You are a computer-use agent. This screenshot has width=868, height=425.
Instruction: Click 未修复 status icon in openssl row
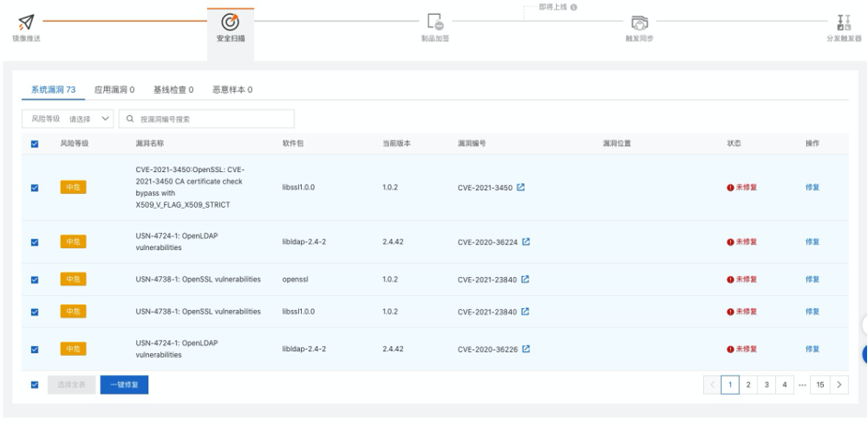(x=730, y=280)
